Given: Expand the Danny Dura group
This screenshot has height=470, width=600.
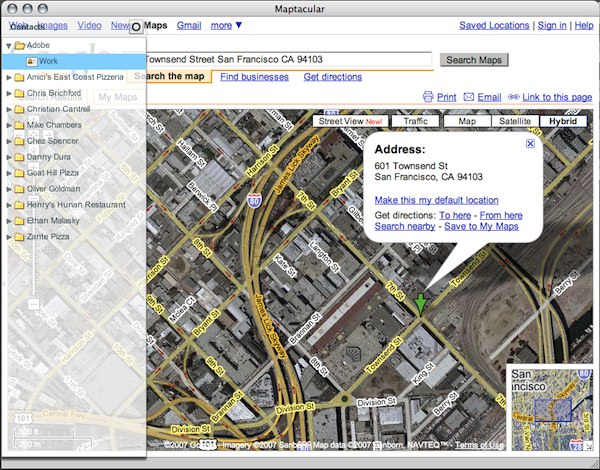Looking at the screenshot, I should 9,157.
